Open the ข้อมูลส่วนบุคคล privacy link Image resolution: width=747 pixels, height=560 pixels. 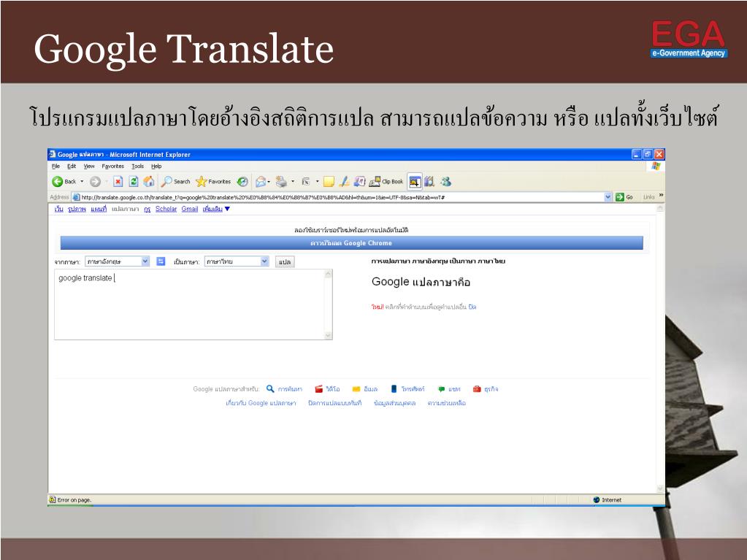click(x=394, y=403)
